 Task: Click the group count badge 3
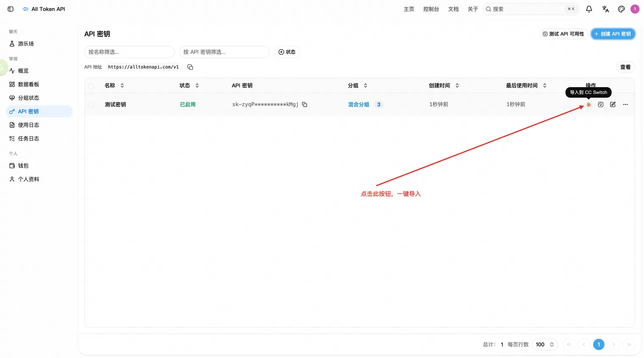(379, 105)
